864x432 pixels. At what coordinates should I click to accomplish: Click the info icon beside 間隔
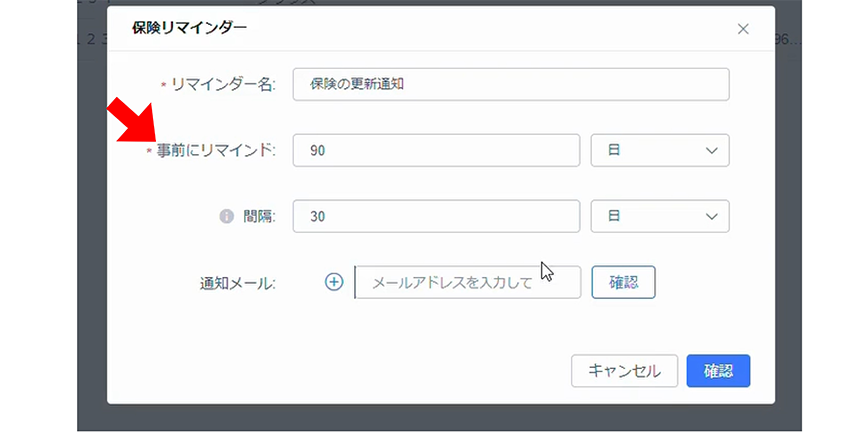click(x=226, y=216)
